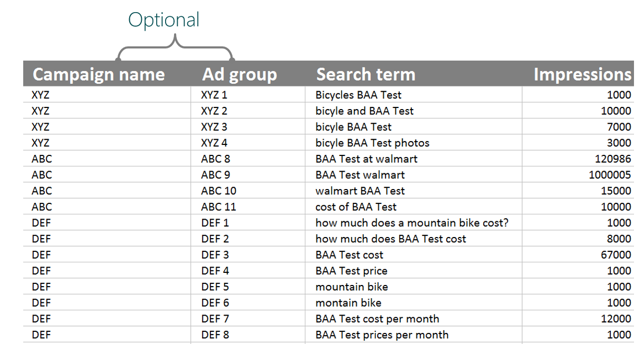644x344 pixels.
Task: Select the Ad group column header
Action: pyautogui.click(x=239, y=74)
